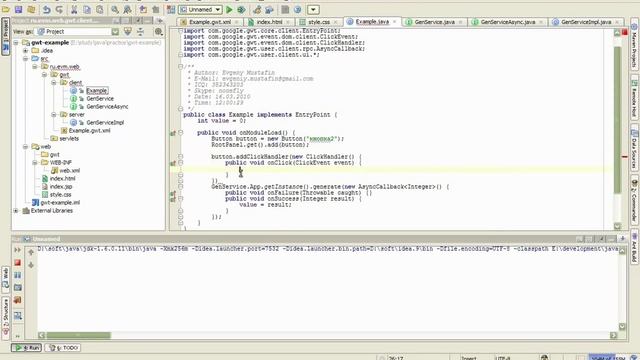This screenshot has height=360, width=640.
Task: Stop the running process red square button
Action: (x=18, y=262)
